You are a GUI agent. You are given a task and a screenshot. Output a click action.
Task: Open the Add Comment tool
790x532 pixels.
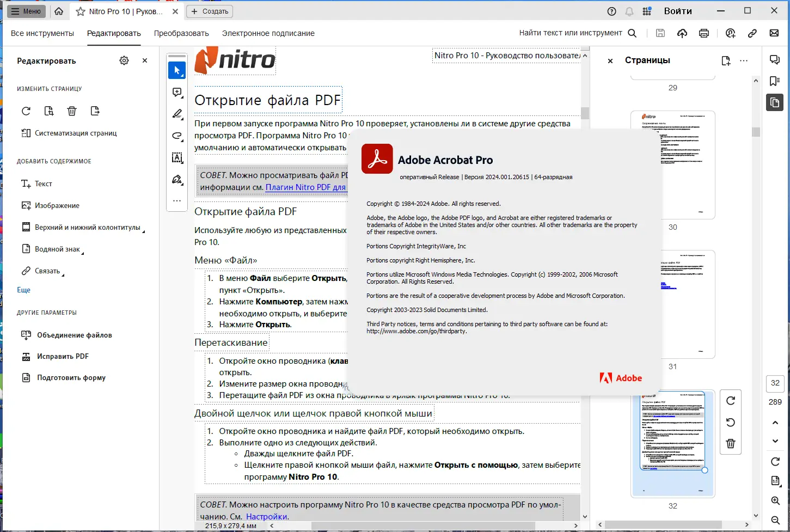(177, 93)
